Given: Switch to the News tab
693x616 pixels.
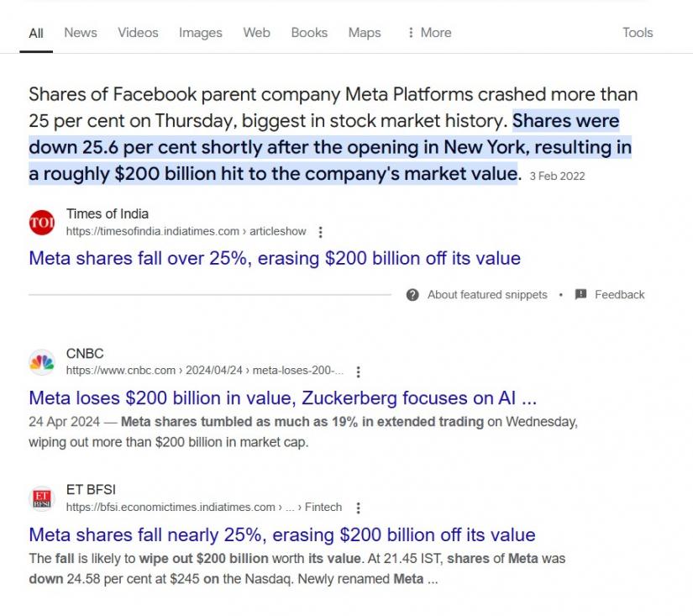Looking at the screenshot, I should (x=81, y=33).
